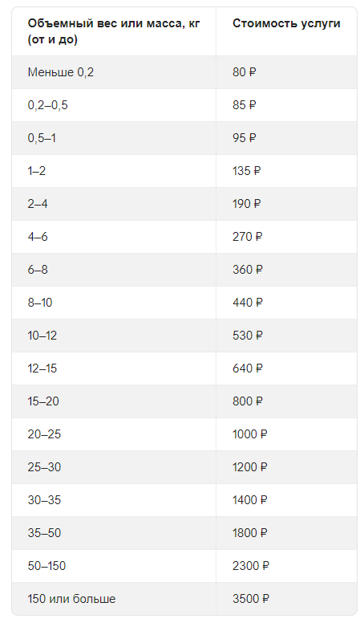
Task: Click the "150 или больше" row label
Action: coord(71,599)
